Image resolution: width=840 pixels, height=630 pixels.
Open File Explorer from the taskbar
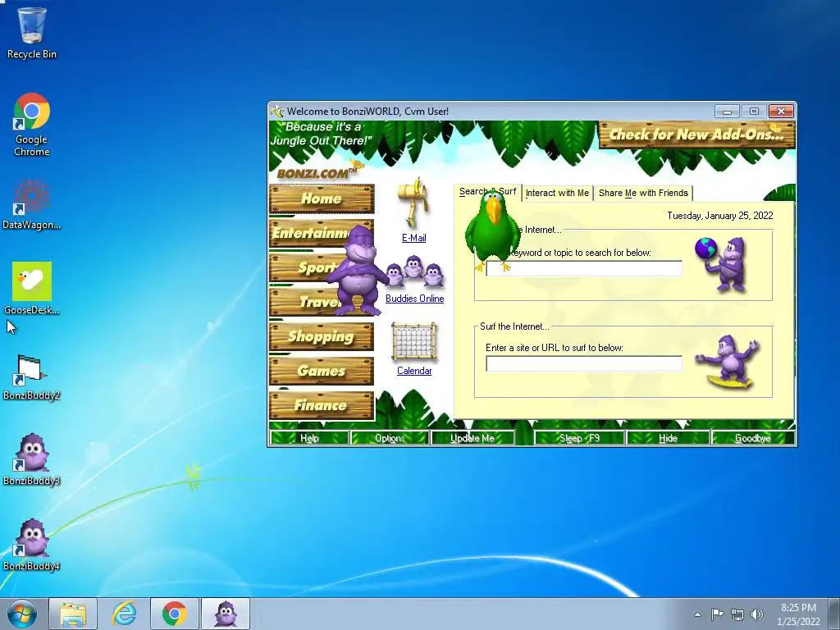click(73, 614)
